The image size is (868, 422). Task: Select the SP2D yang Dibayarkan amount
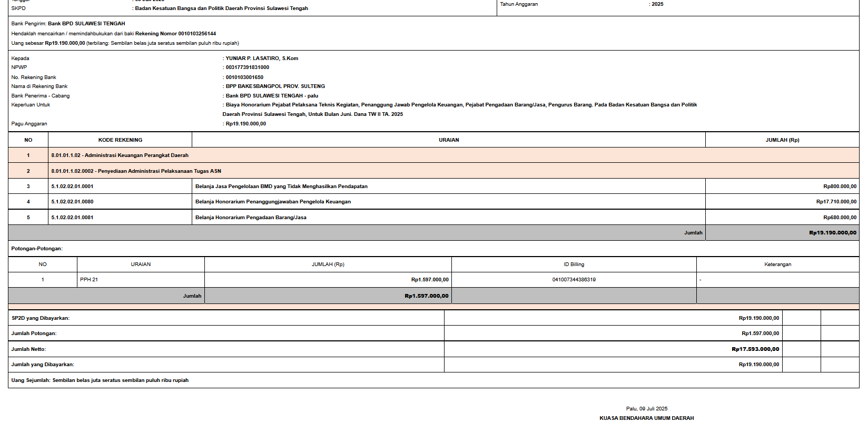tap(759, 318)
